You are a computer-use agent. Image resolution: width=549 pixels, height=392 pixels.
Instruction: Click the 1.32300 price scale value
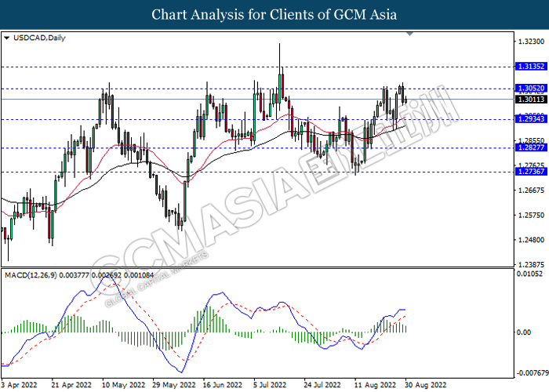(x=531, y=42)
